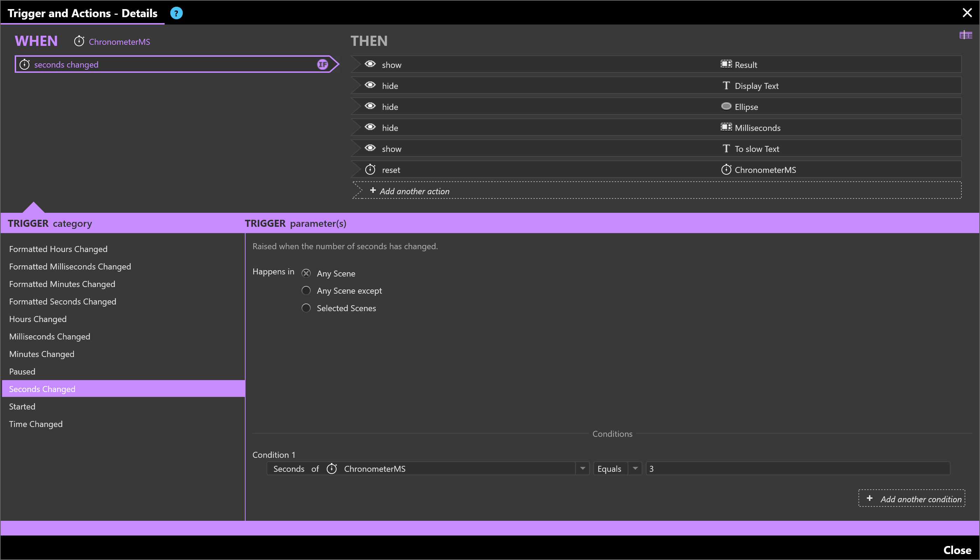This screenshot has height=560, width=980.
Task: Click Add another condition
Action: click(x=911, y=498)
